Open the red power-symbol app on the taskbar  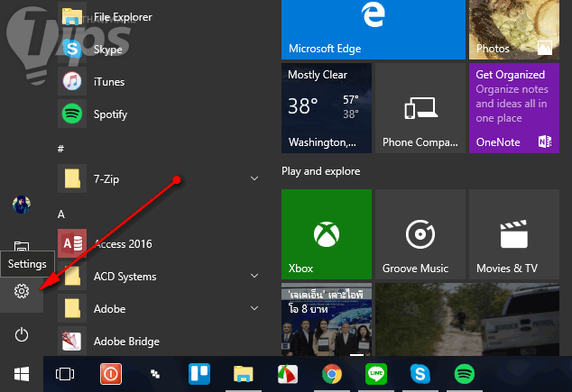111,374
